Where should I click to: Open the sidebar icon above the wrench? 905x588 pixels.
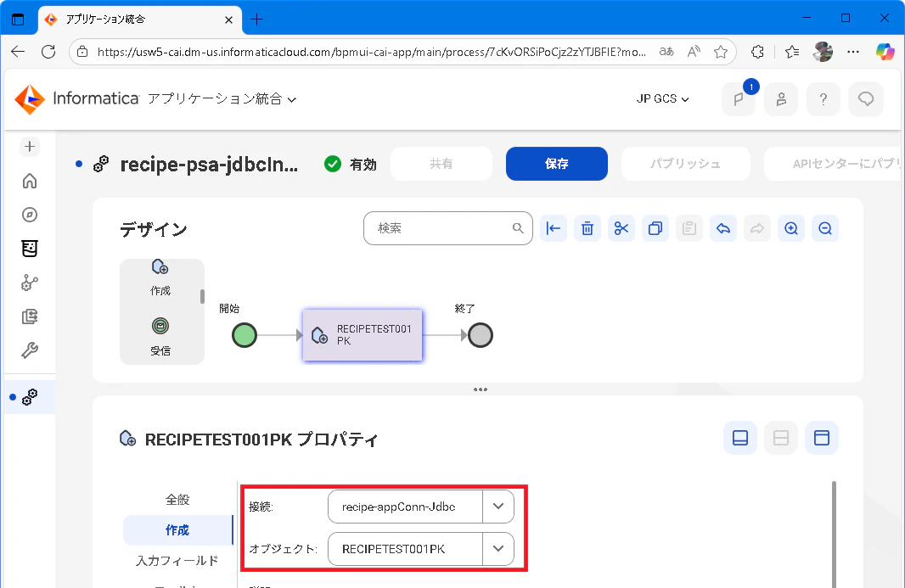click(30, 316)
